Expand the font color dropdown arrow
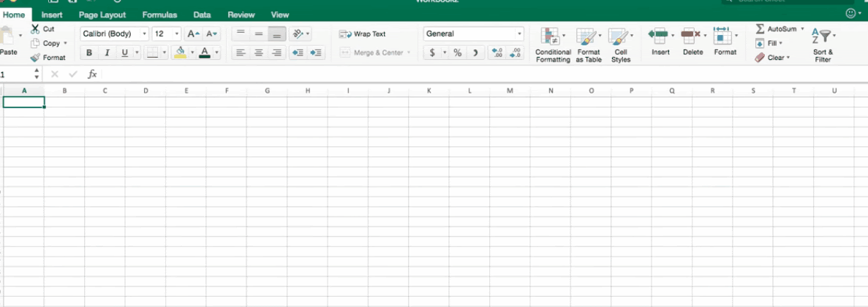This screenshot has height=307, width=868. [216, 53]
